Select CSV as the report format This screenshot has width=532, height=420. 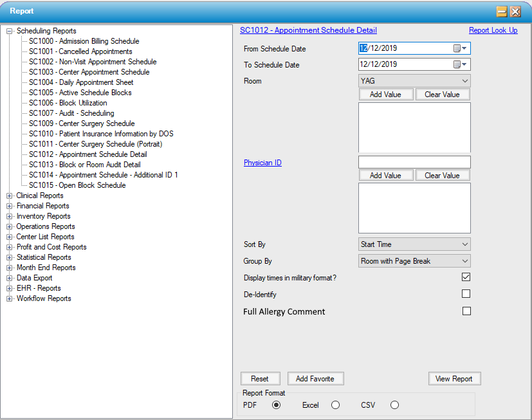(x=393, y=405)
